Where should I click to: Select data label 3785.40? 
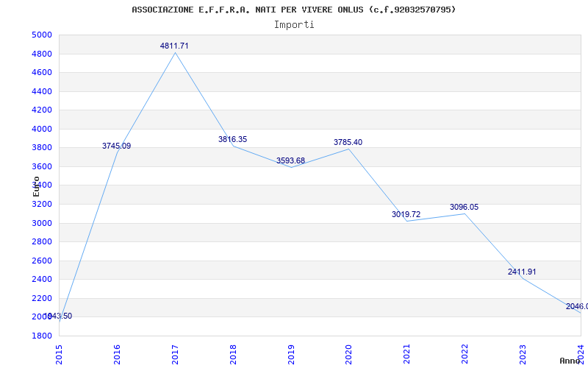(x=348, y=142)
